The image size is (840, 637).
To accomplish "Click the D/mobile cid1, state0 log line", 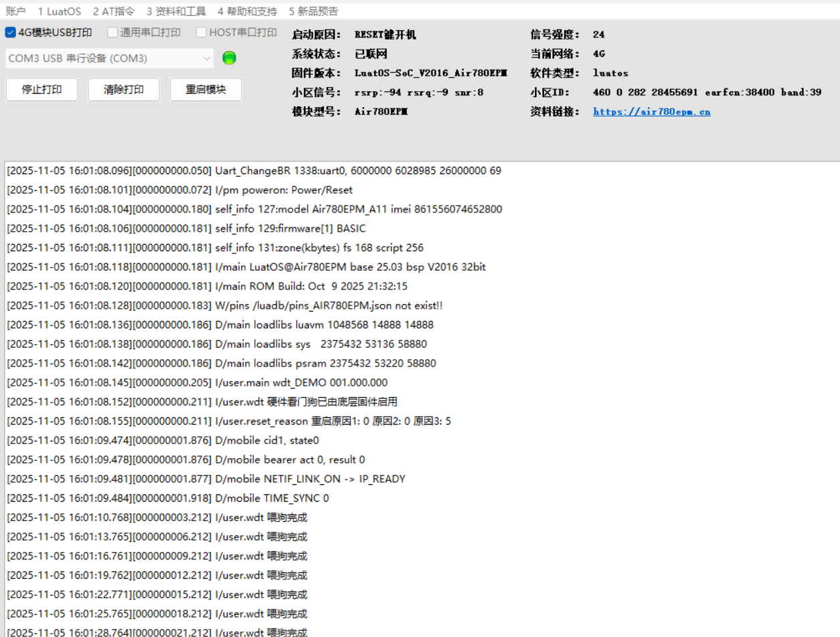I will coord(163,441).
